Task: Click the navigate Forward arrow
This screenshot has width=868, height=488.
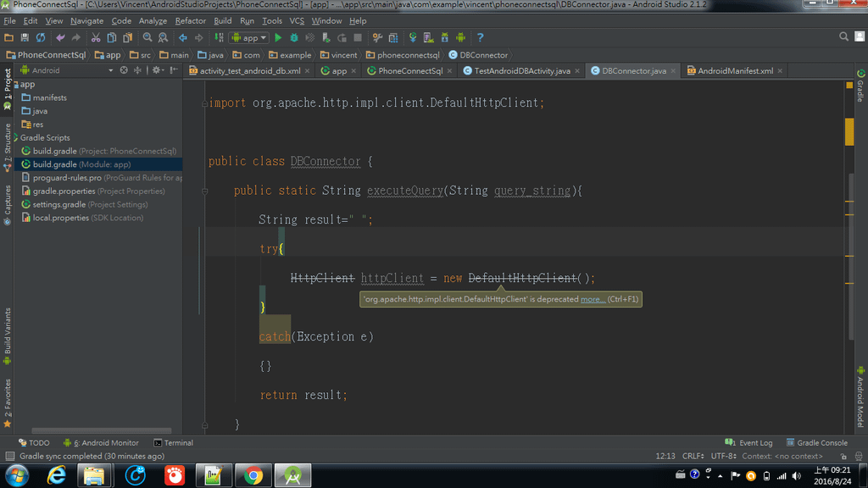Action: [198, 37]
